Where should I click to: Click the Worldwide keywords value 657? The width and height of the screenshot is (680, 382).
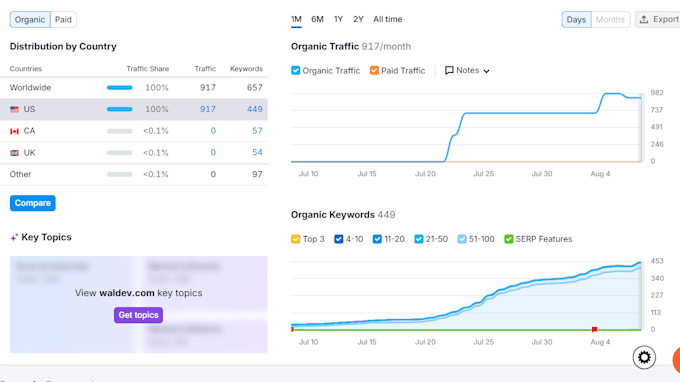255,88
